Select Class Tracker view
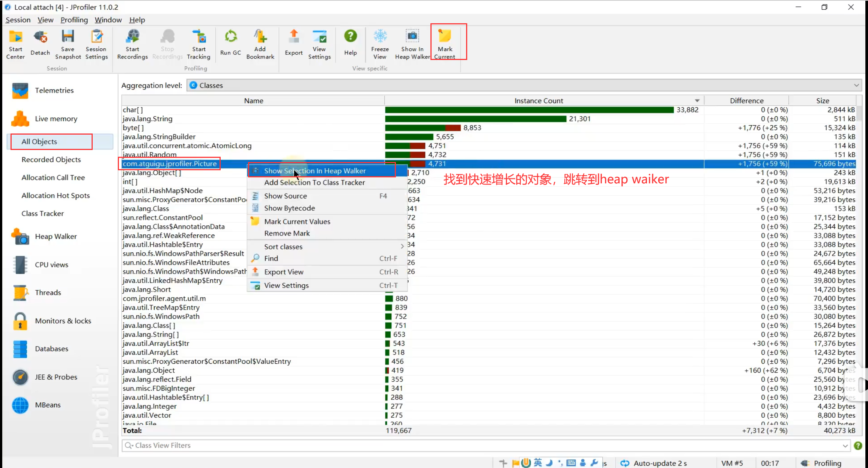This screenshot has width=868, height=468. click(x=42, y=214)
